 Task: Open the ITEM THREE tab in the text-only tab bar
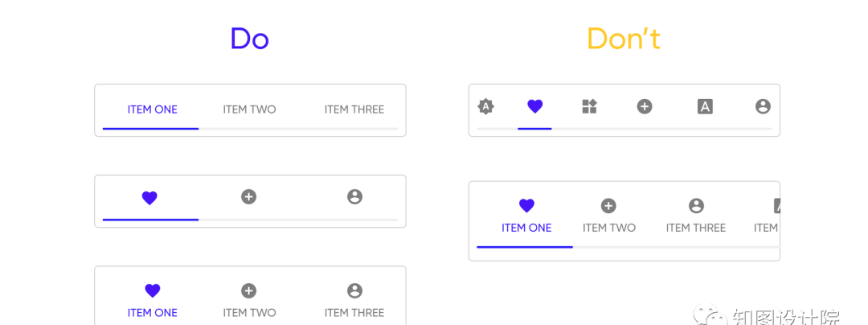(x=354, y=109)
